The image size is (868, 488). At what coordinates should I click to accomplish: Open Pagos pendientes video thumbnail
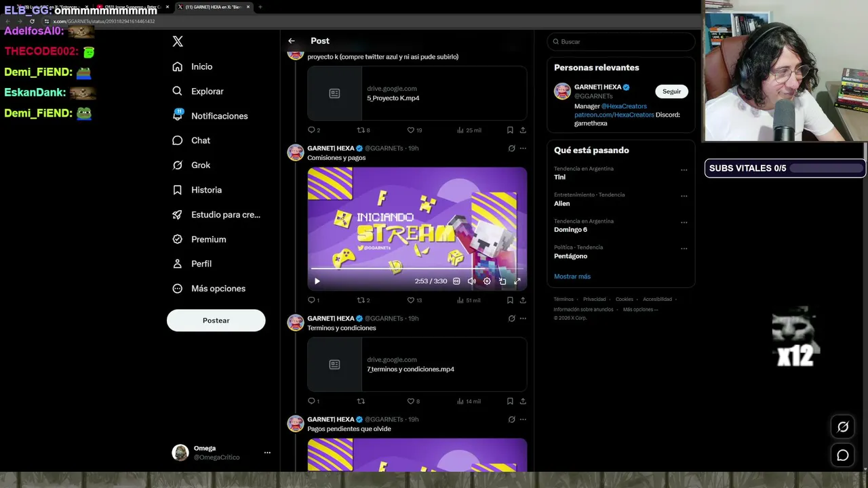[417, 454]
